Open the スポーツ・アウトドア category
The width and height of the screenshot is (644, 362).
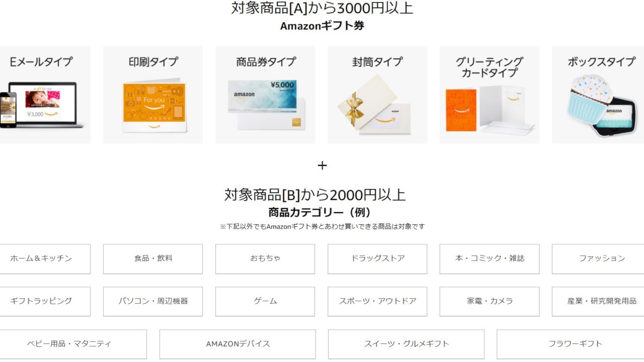pyautogui.click(x=377, y=302)
